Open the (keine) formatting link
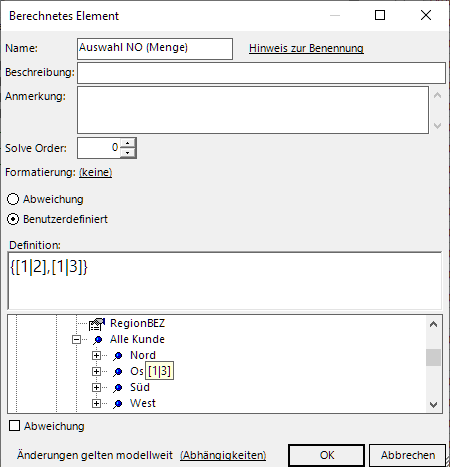Viewport: 450px width, 467px height. point(95,172)
